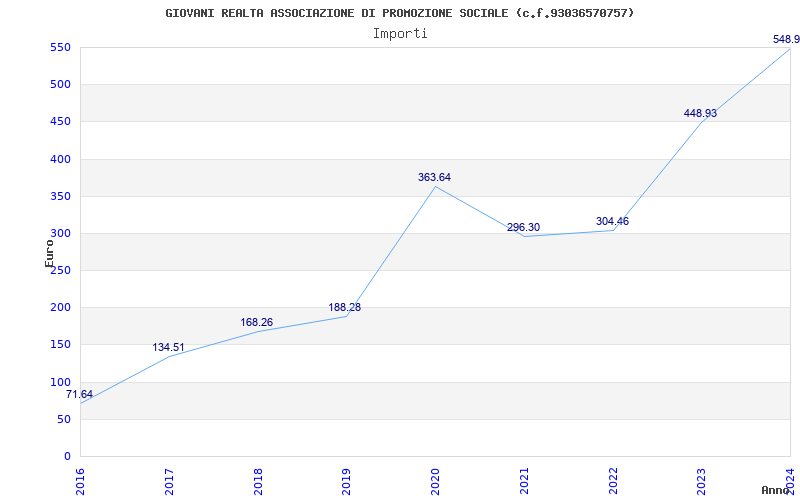The width and height of the screenshot is (800, 500).
Task: Click the 168.26 data label
Action: [x=257, y=322]
